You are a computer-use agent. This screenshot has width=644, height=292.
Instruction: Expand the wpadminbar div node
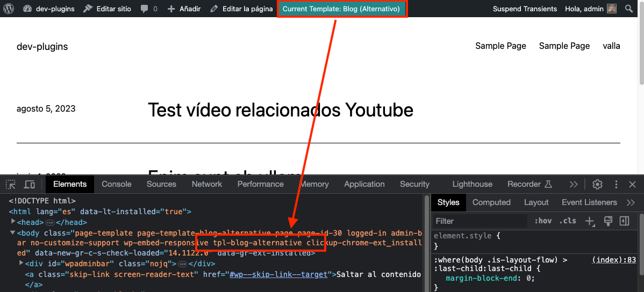pos(22,263)
